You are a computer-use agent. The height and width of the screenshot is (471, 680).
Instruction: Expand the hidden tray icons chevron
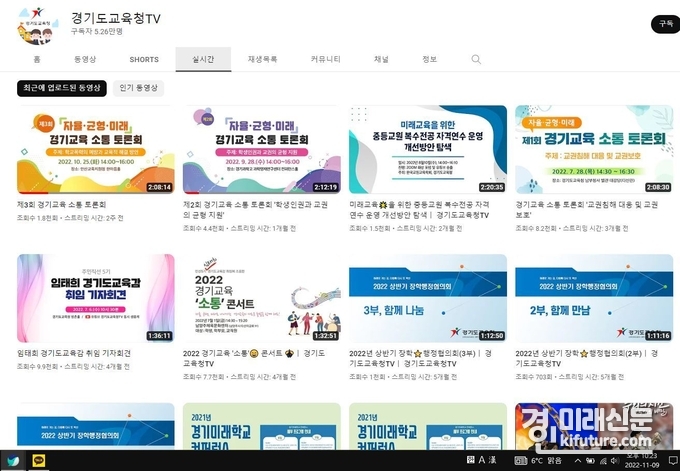point(578,461)
